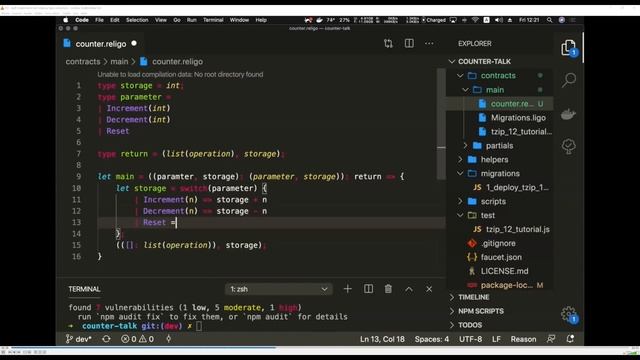Open notifications bell in status bar
The image size is (640, 360).
pos(570,339)
